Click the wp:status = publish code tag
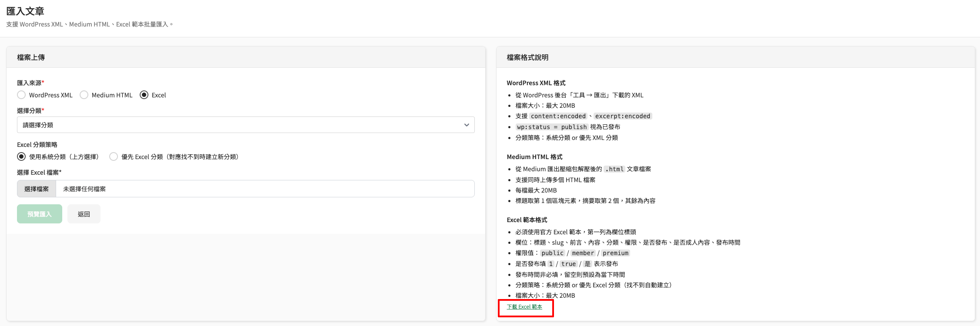The height and width of the screenshot is (326, 980). pyautogui.click(x=552, y=127)
